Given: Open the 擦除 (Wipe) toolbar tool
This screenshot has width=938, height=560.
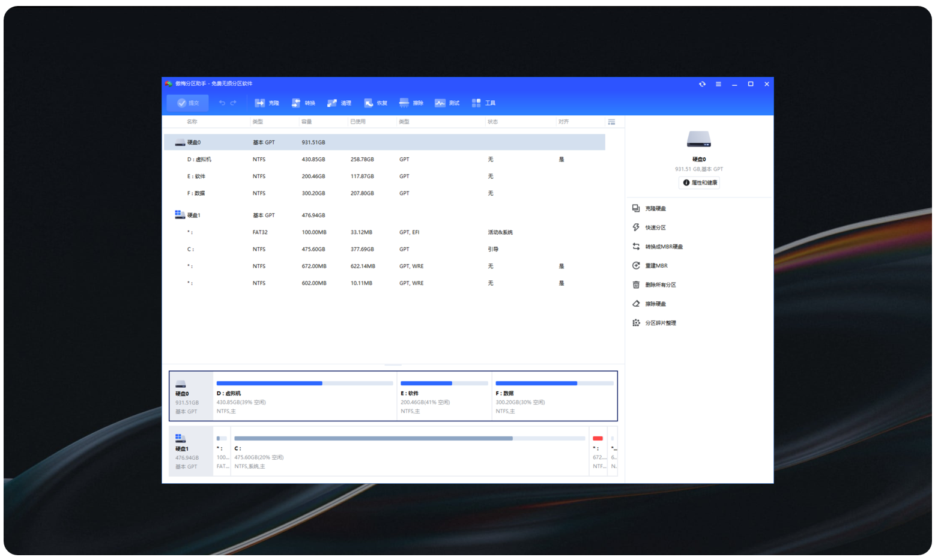Looking at the screenshot, I should coord(411,103).
